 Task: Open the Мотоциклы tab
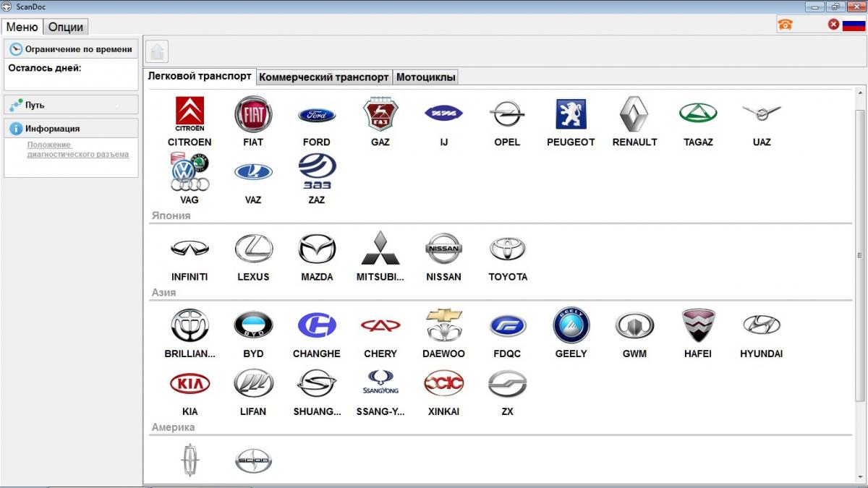click(x=426, y=77)
